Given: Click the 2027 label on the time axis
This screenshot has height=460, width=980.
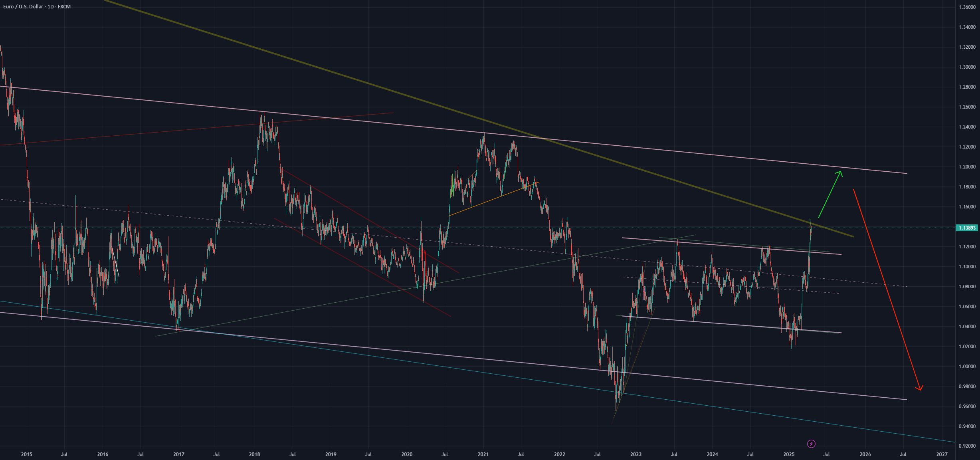Looking at the screenshot, I should point(942,454).
